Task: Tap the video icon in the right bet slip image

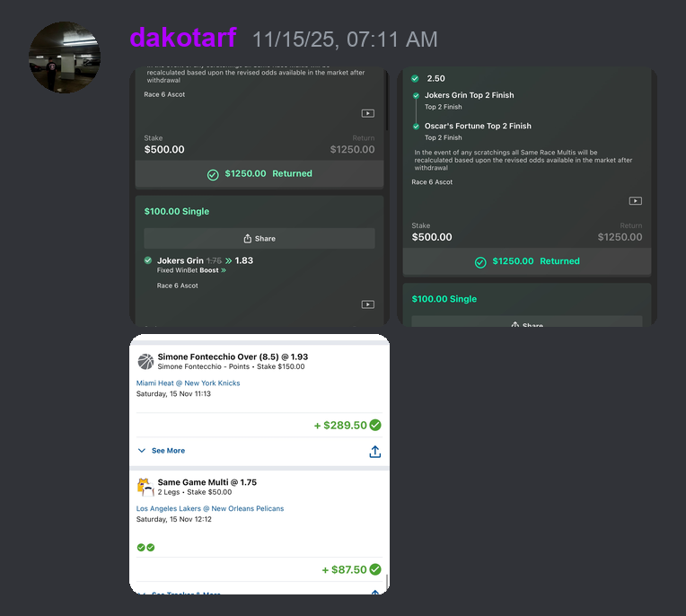Action: 635,201
